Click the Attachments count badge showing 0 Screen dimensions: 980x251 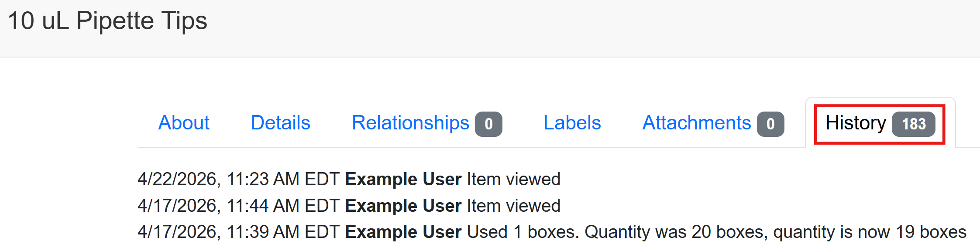point(770,124)
